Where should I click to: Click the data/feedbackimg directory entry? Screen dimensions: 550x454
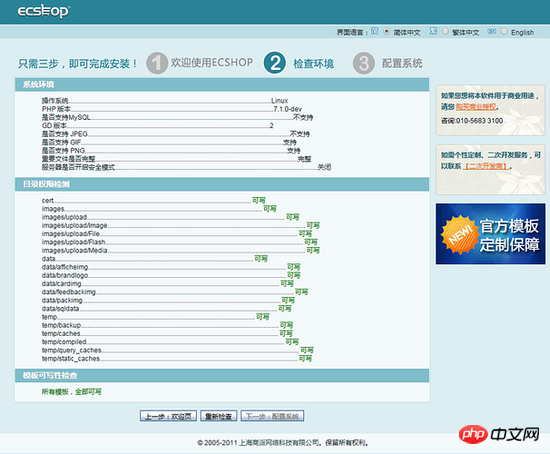[69, 292]
